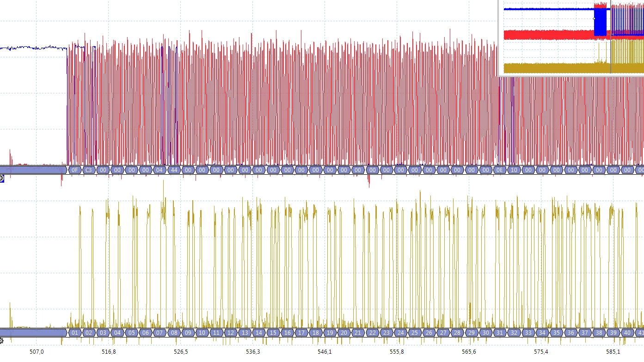
Task: Click the 507,0 time axis label
Action: tap(37, 352)
